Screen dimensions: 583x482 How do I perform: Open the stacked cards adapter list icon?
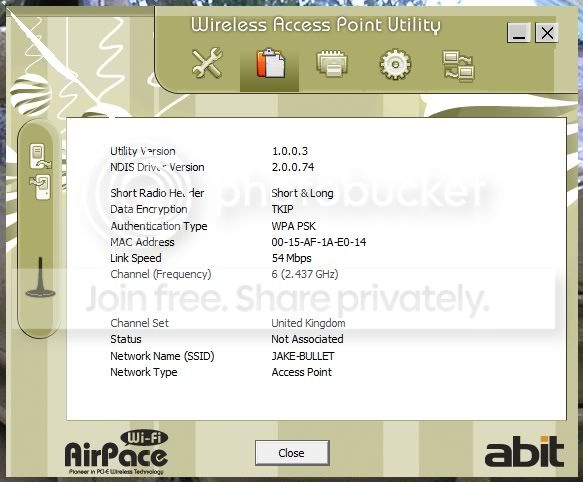click(x=332, y=63)
